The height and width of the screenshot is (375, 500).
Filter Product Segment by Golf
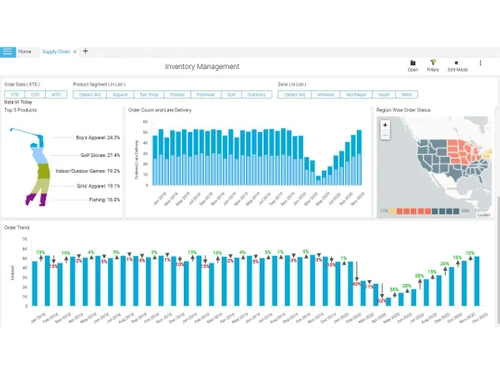pyautogui.click(x=231, y=95)
